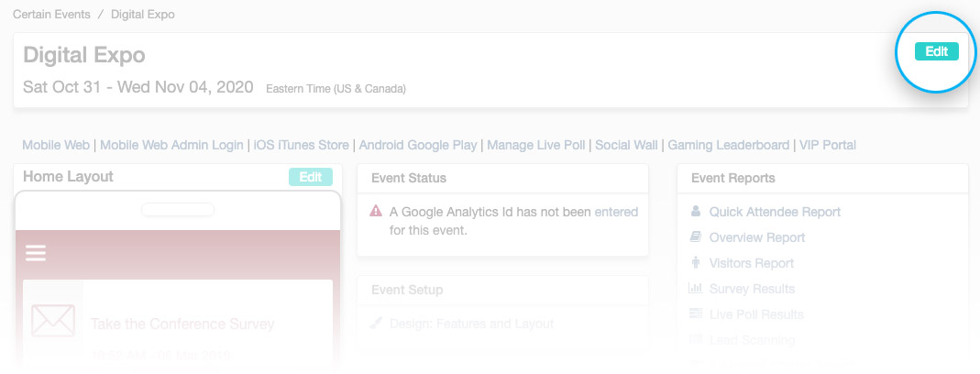980x374 pixels.
Task: Open the Gaming Leaderboard link
Action: click(729, 145)
